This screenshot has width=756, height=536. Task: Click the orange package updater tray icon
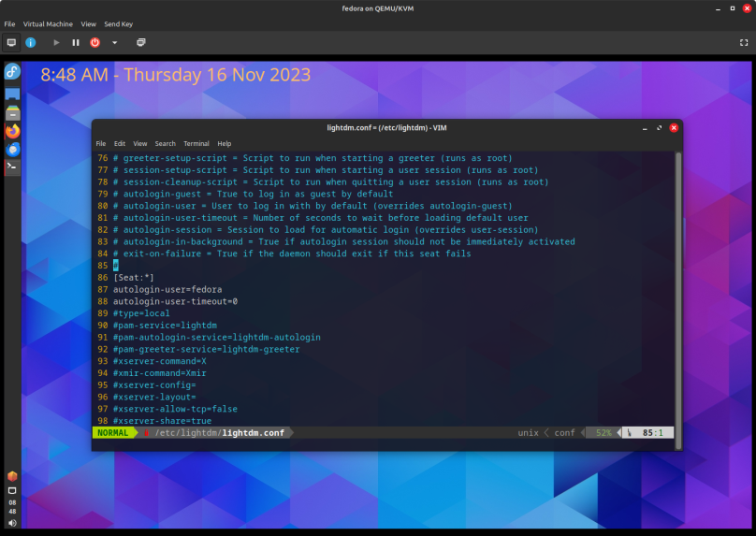[x=12, y=476]
